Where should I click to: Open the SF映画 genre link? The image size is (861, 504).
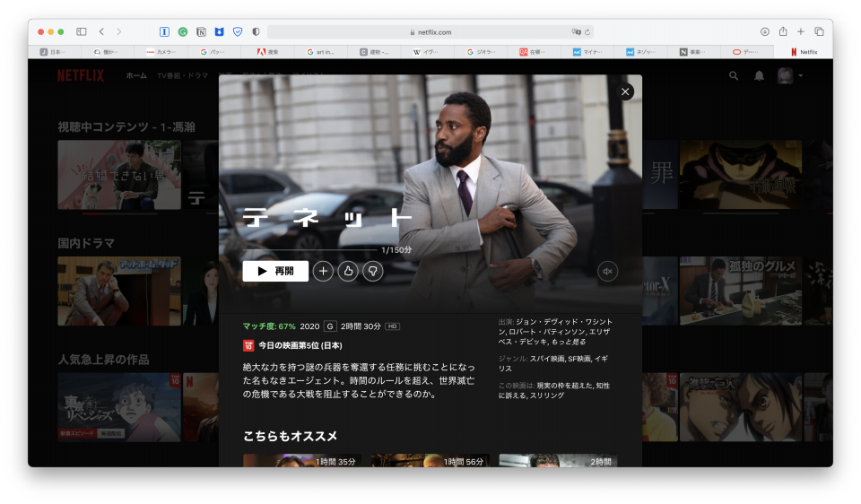click(x=579, y=359)
